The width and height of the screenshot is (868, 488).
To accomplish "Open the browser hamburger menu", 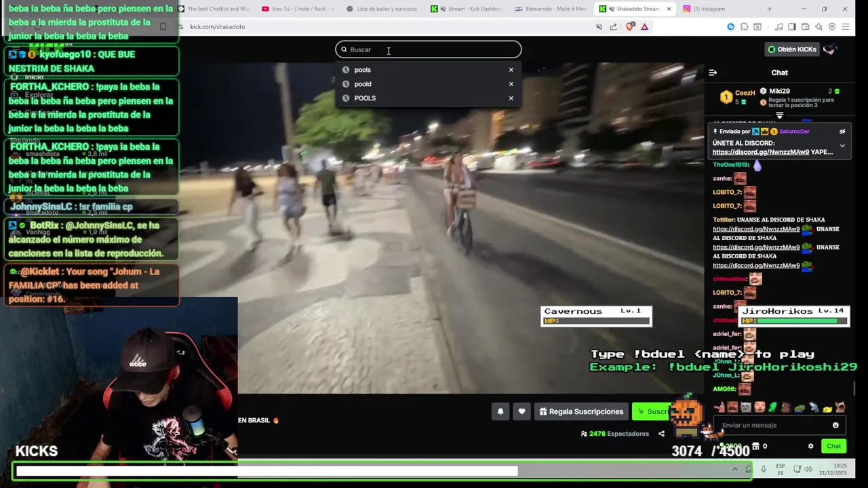I will coord(845,26).
